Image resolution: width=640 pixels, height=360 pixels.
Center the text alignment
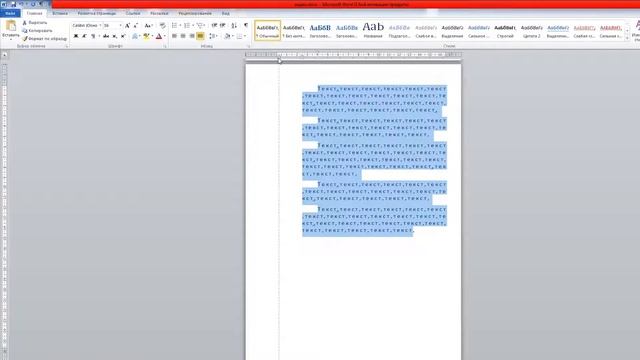coord(183,36)
